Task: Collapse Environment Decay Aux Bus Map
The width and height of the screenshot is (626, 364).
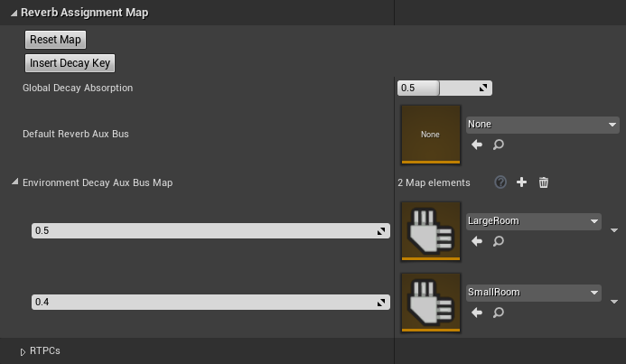Action: [14, 182]
